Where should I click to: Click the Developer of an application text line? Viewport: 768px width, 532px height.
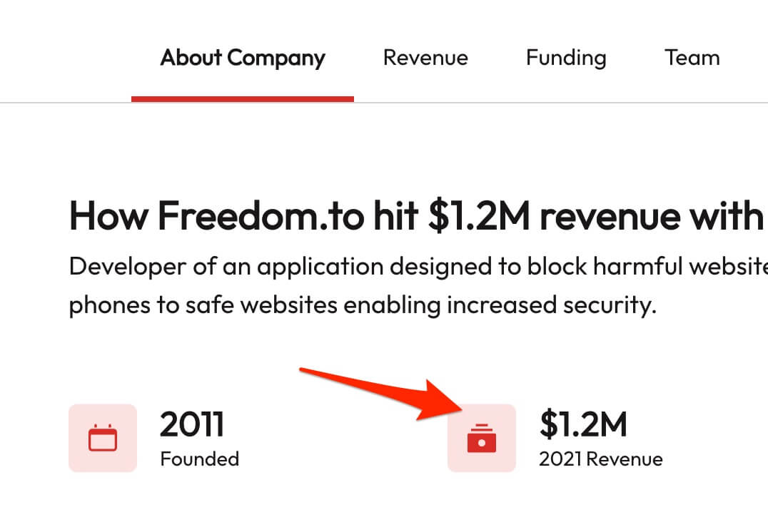(418, 267)
